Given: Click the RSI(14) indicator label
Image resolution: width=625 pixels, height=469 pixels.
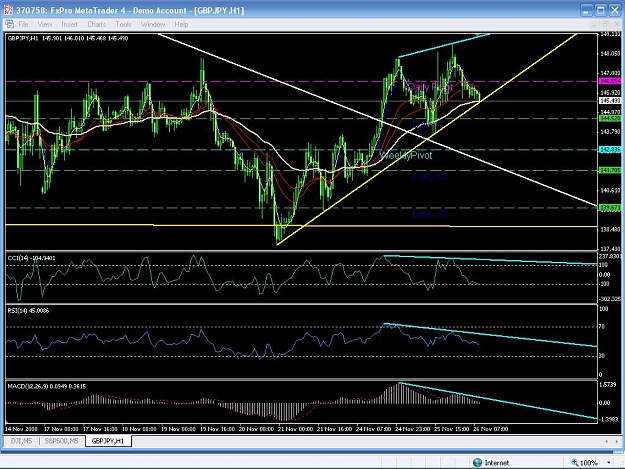Looking at the screenshot, I should [x=28, y=310].
